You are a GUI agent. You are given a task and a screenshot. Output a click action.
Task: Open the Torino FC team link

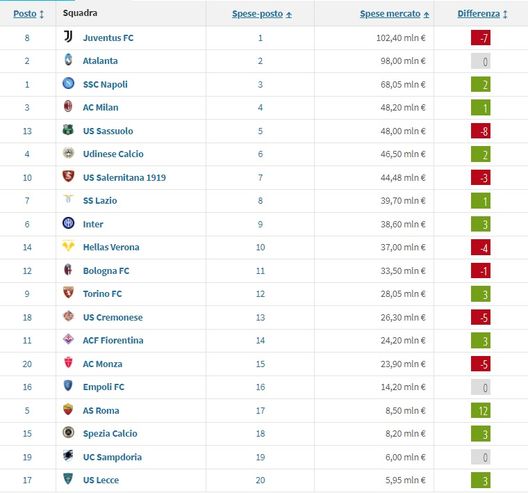[x=102, y=294]
